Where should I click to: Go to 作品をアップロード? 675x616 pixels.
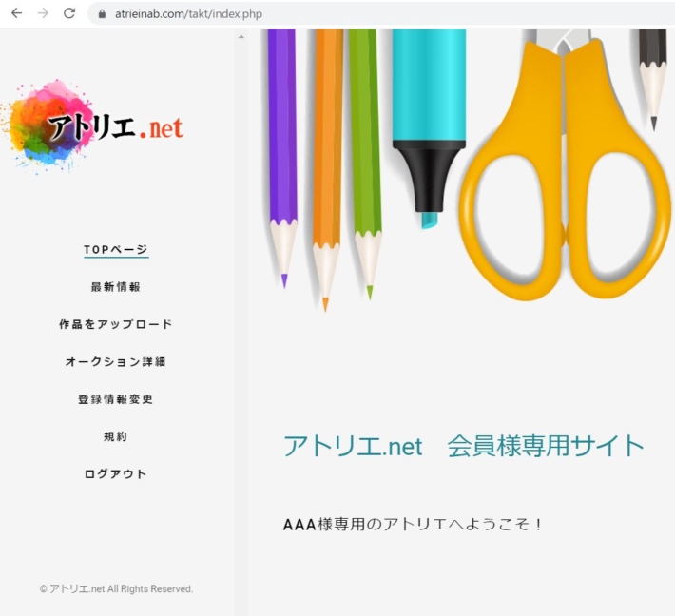point(116,324)
